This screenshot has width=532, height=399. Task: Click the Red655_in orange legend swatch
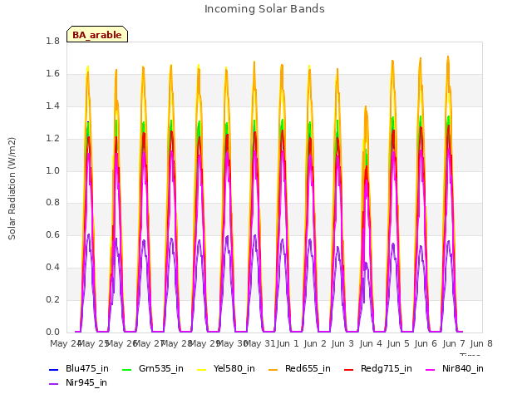tap(273, 369)
